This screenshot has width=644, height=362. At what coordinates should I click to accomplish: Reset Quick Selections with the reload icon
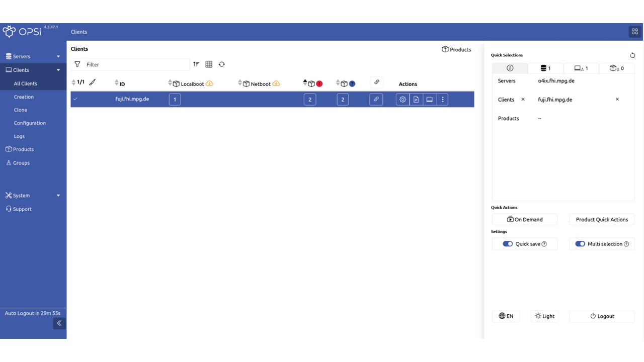(632, 55)
